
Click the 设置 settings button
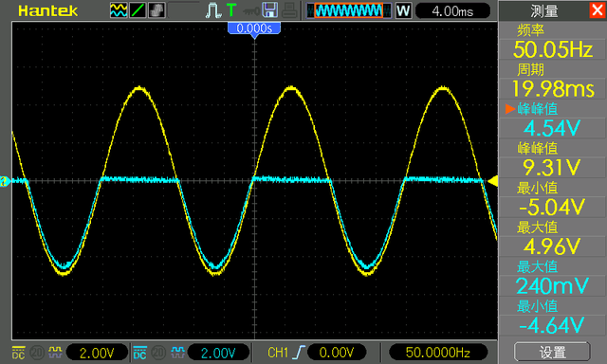[552, 352]
